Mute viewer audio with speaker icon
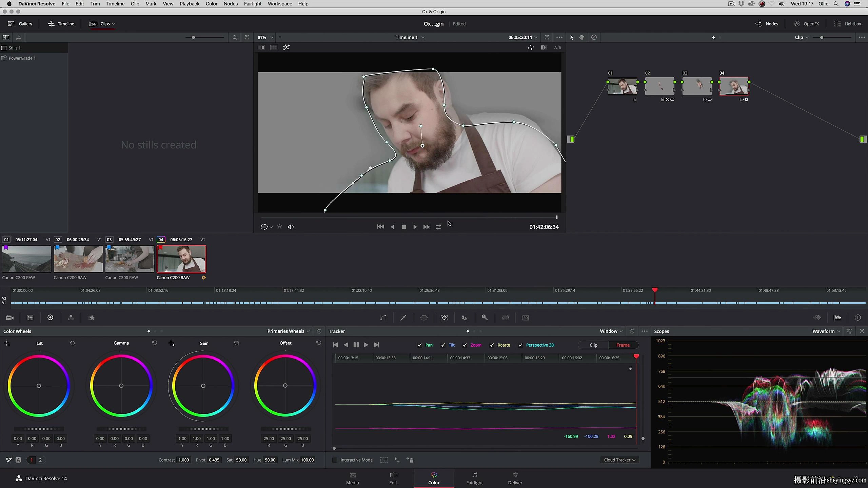 click(x=291, y=227)
